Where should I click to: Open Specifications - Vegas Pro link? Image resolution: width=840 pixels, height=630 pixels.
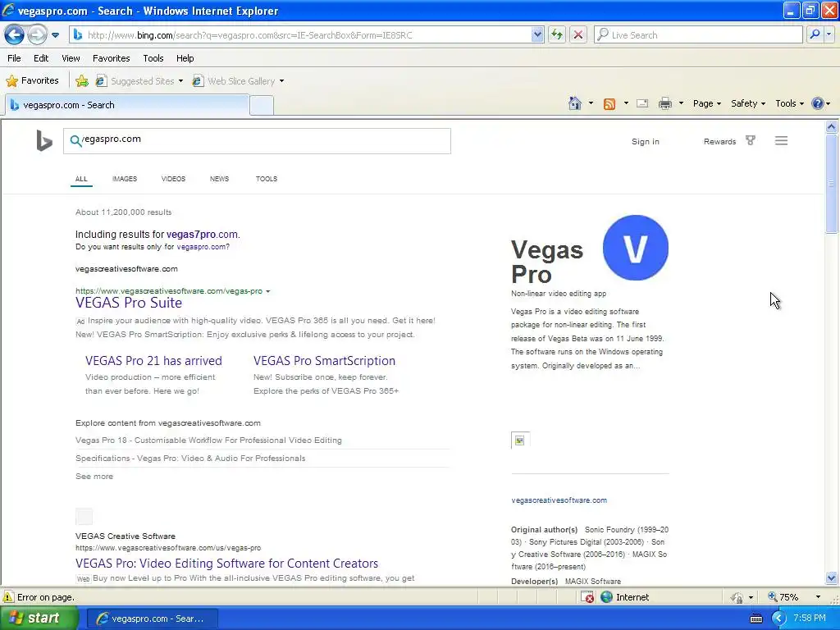click(x=190, y=459)
